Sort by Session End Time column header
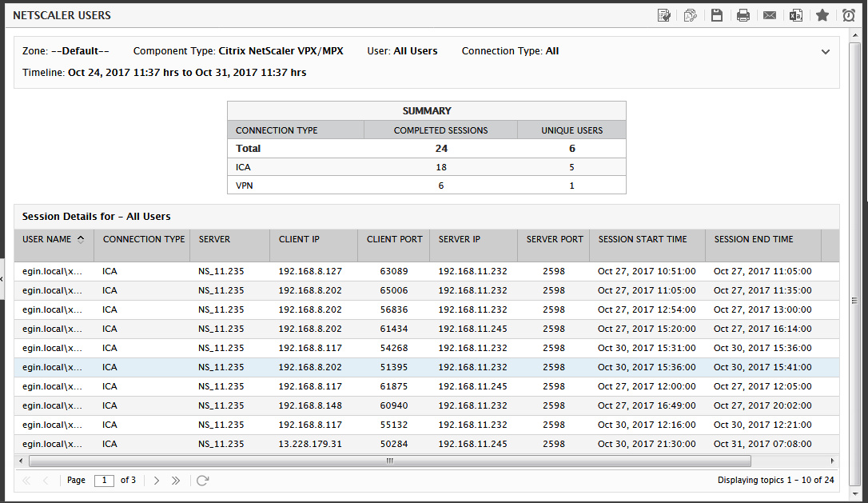This screenshot has width=868, height=503. click(762, 246)
